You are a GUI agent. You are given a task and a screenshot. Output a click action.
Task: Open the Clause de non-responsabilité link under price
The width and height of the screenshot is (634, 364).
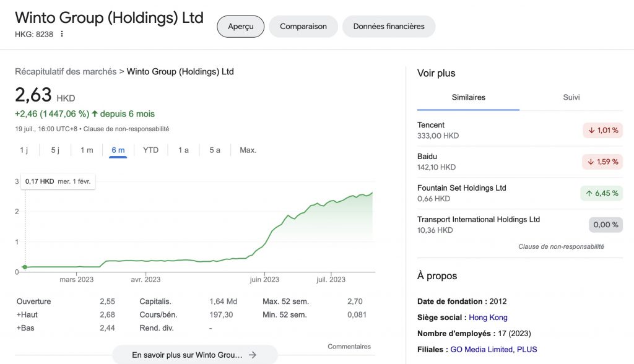[126, 129]
